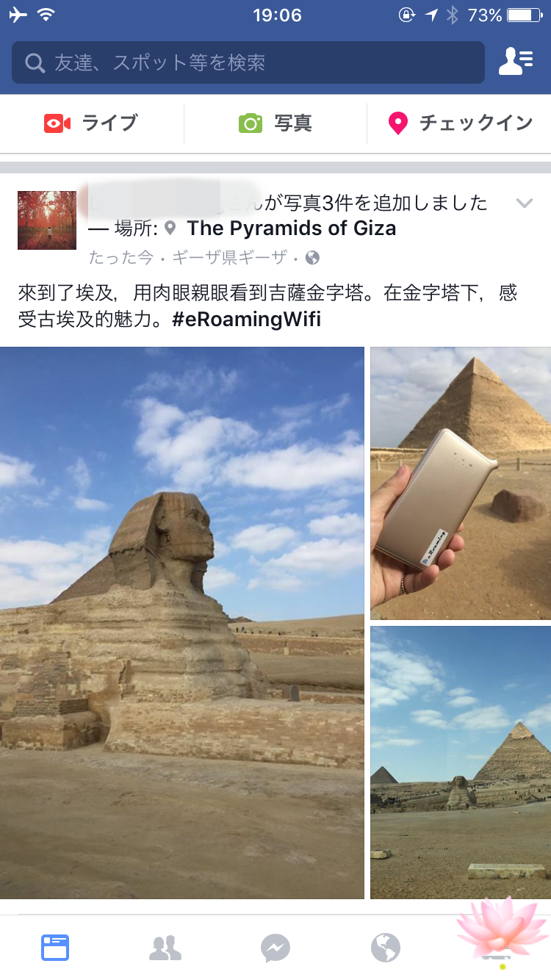This screenshot has height=980, width=551.
Task: Open the bottom-right pyramids landscape photo
Action: pyautogui.click(x=461, y=763)
